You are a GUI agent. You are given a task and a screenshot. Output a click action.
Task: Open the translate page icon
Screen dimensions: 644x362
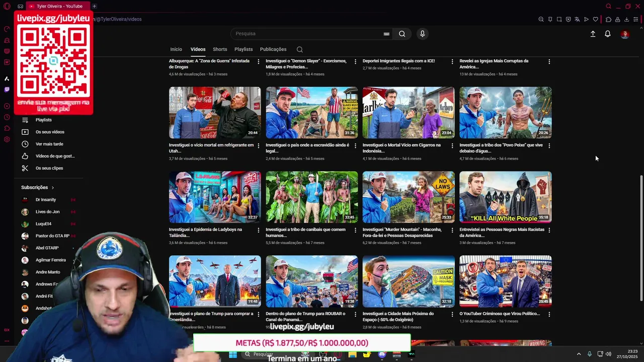(x=577, y=19)
